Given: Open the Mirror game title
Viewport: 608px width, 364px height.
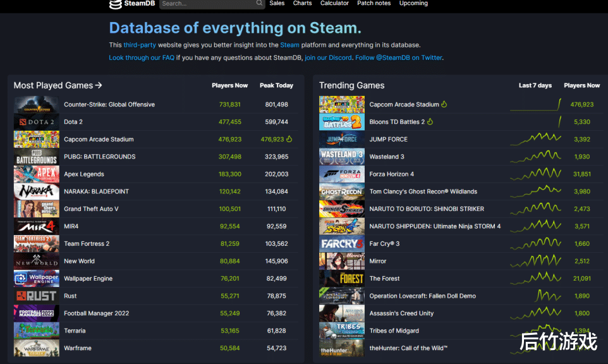Looking at the screenshot, I should tap(378, 261).
